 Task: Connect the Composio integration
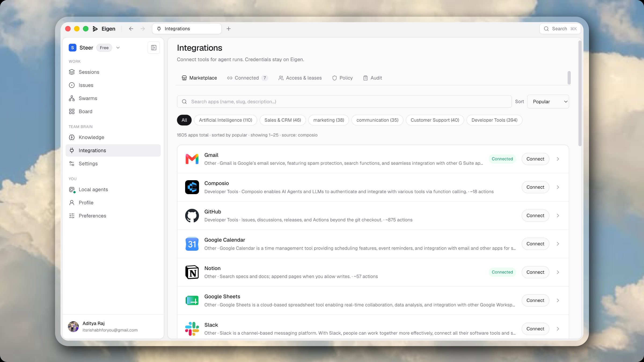[x=535, y=187]
